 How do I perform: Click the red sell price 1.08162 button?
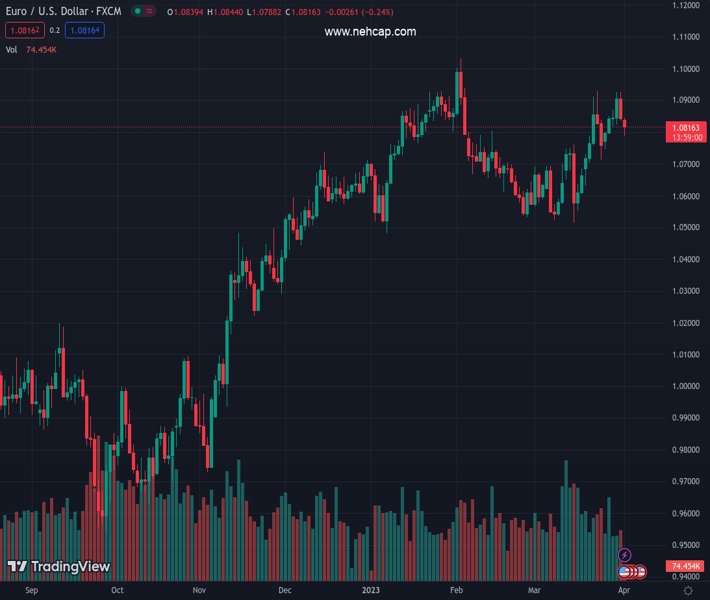coord(24,31)
